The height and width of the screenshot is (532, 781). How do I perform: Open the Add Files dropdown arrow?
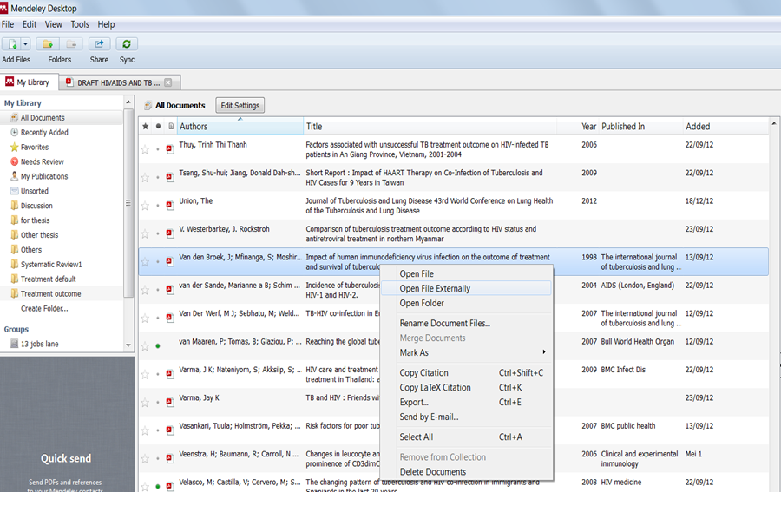click(x=26, y=44)
